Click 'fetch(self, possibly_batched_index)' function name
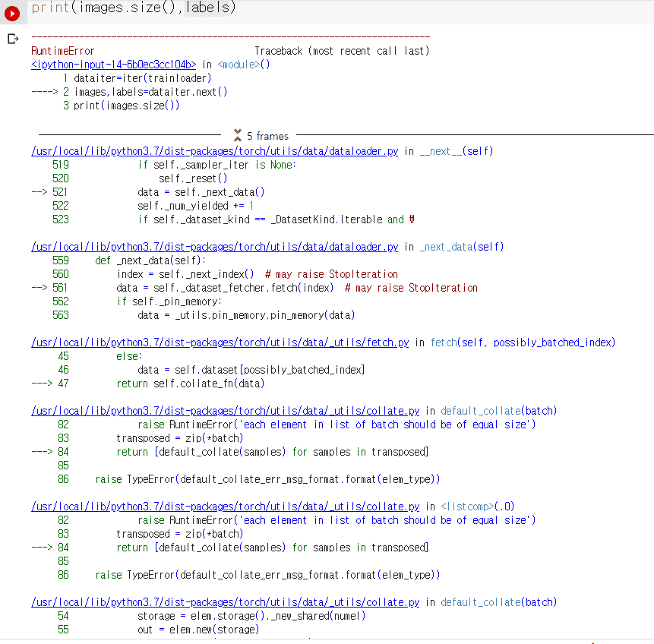 tap(523, 343)
